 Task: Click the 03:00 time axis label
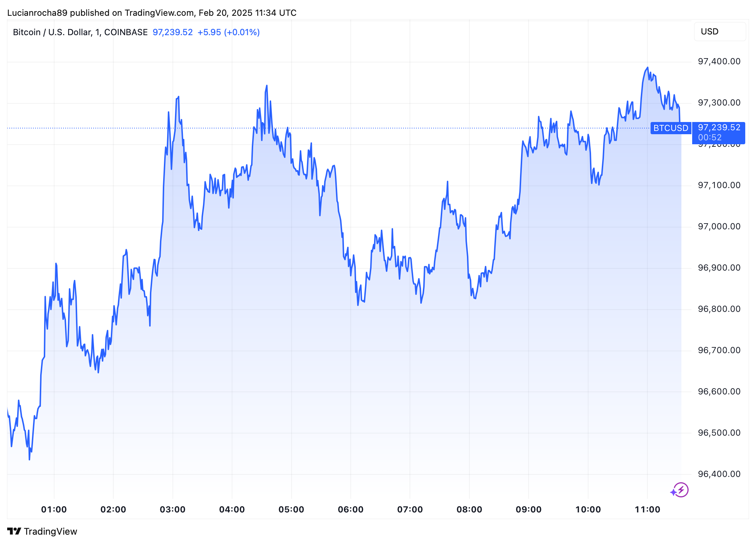(x=173, y=510)
